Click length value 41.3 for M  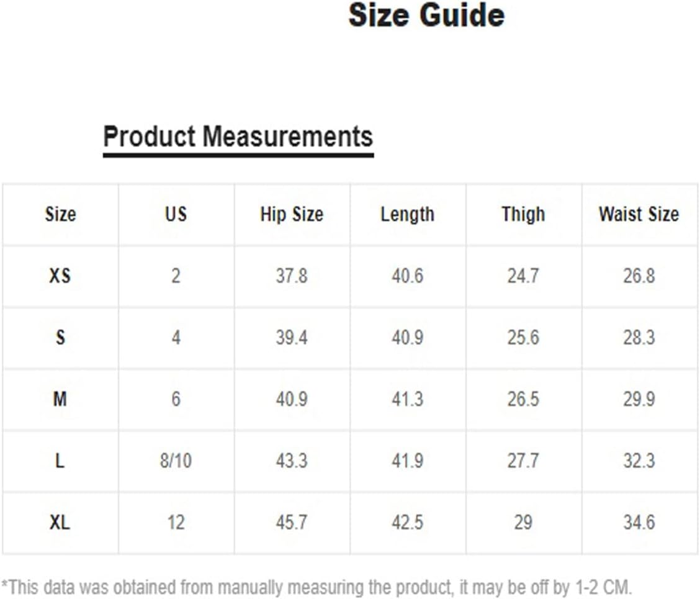[408, 399]
